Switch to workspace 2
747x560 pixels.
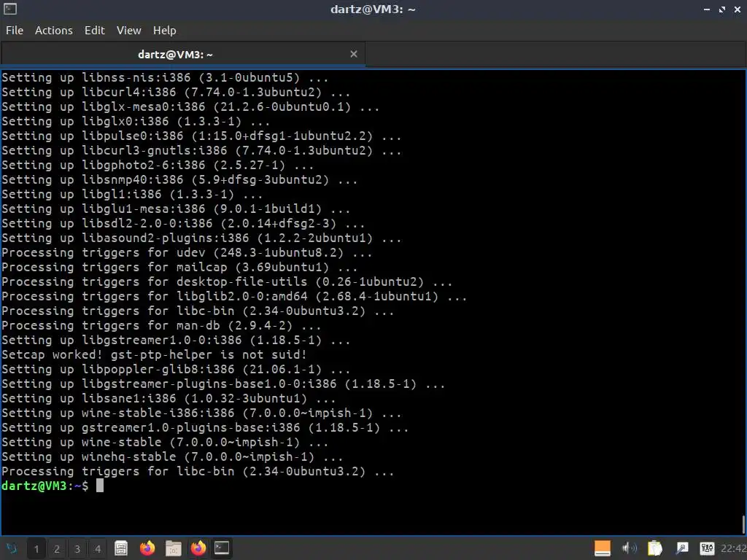[57, 548]
